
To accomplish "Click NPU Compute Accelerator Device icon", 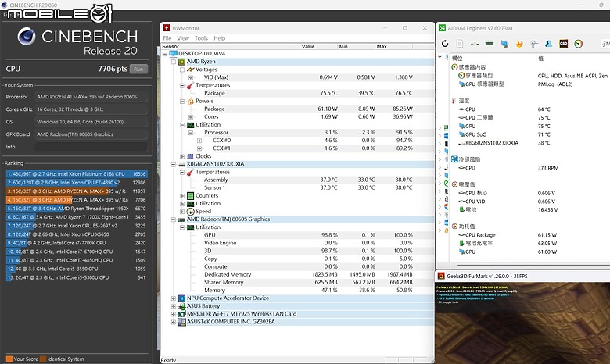I will pos(181,298).
